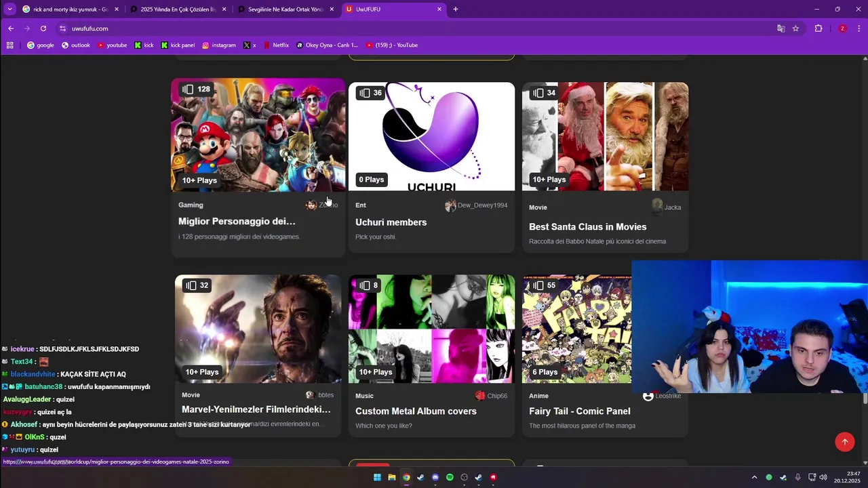This screenshot has height=488, width=868.
Task: Switch to the Sevgilinle Ne Kadar Ortak tab
Action: [286, 9]
